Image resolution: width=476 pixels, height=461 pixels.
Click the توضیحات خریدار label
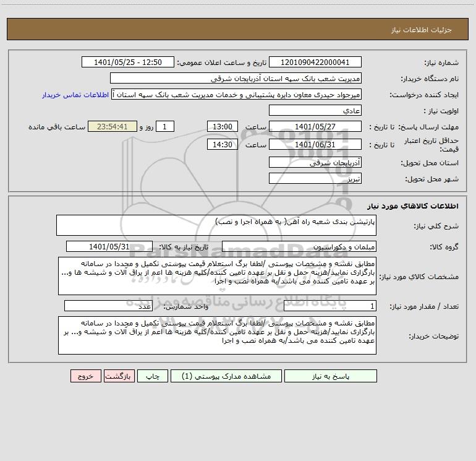click(x=434, y=336)
